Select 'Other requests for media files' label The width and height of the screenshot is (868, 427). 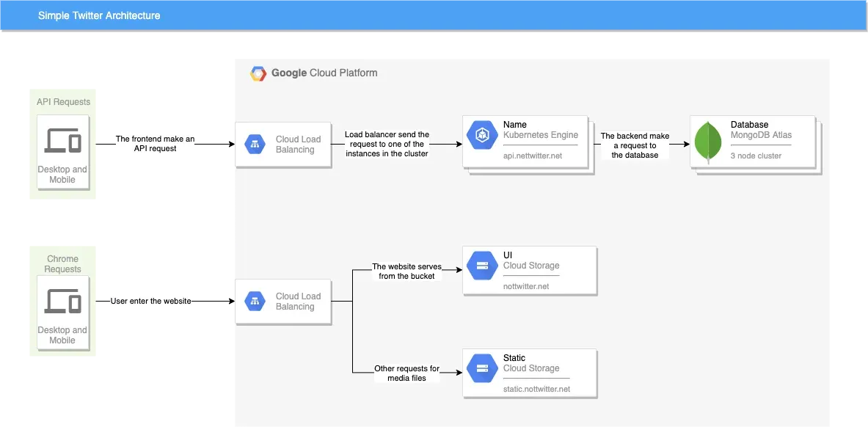point(406,373)
